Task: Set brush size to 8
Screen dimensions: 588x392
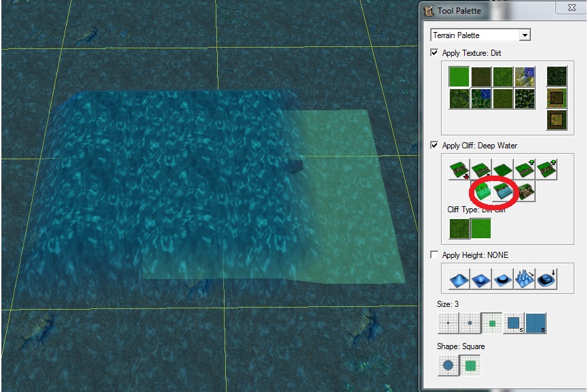Action: 536,323
